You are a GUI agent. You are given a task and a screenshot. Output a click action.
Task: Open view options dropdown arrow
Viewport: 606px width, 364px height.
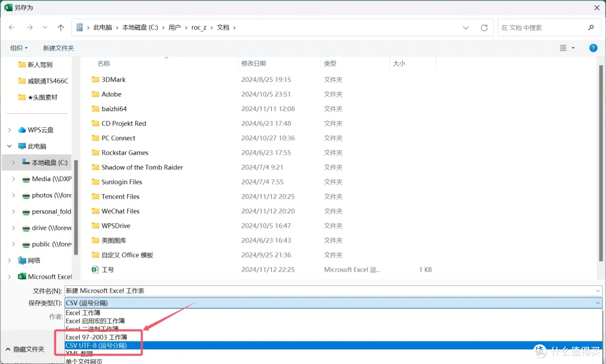(573, 48)
